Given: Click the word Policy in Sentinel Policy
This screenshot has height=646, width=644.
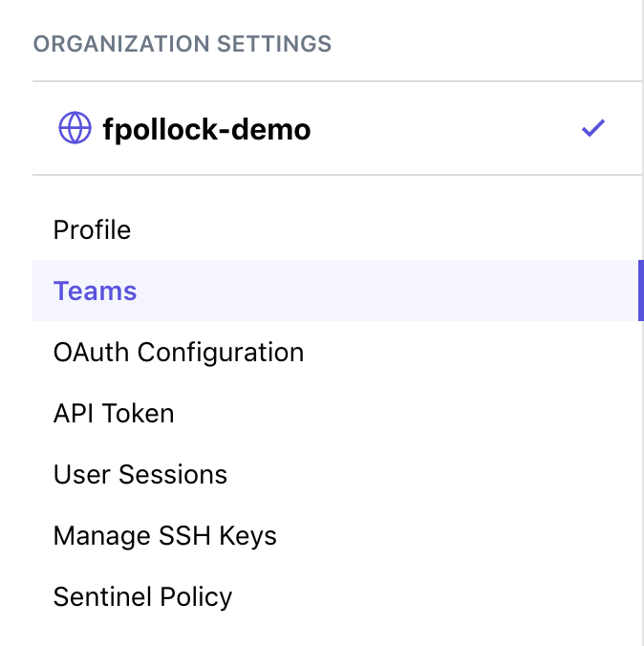Looking at the screenshot, I should coord(194,597).
